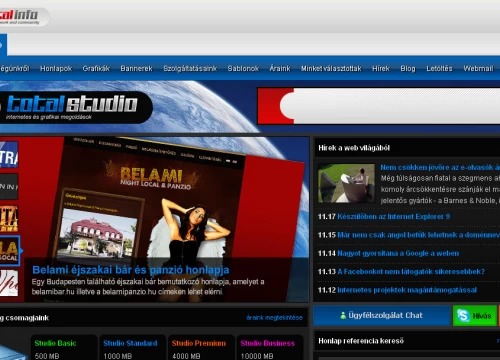Open the Facebookot nem látogatók news link
The width and height of the screenshot is (500, 360).
[x=411, y=272]
